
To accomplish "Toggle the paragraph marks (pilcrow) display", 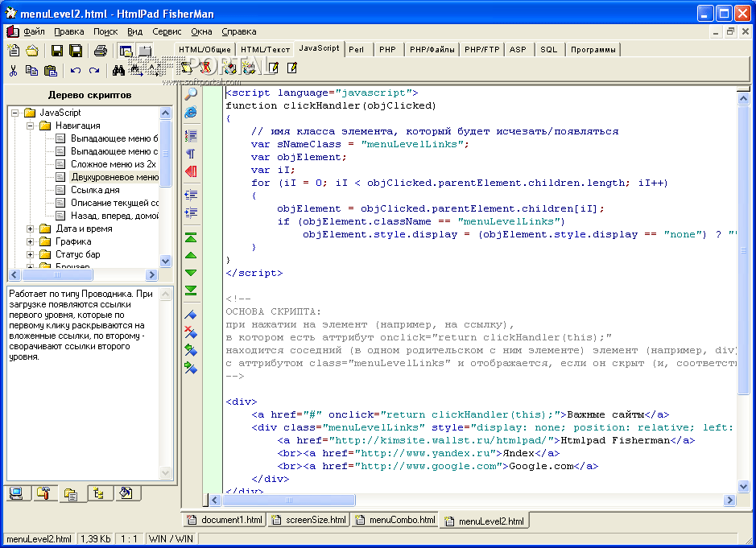I will tap(191, 154).
